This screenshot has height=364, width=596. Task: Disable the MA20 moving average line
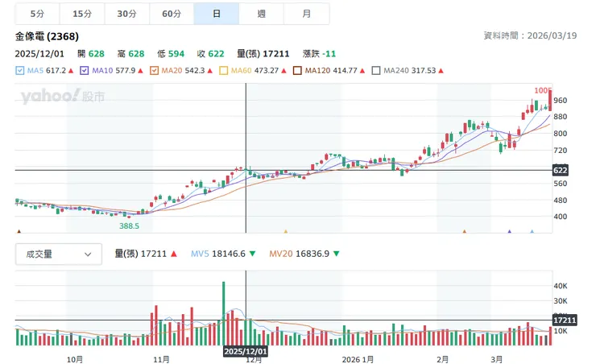click(155, 71)
